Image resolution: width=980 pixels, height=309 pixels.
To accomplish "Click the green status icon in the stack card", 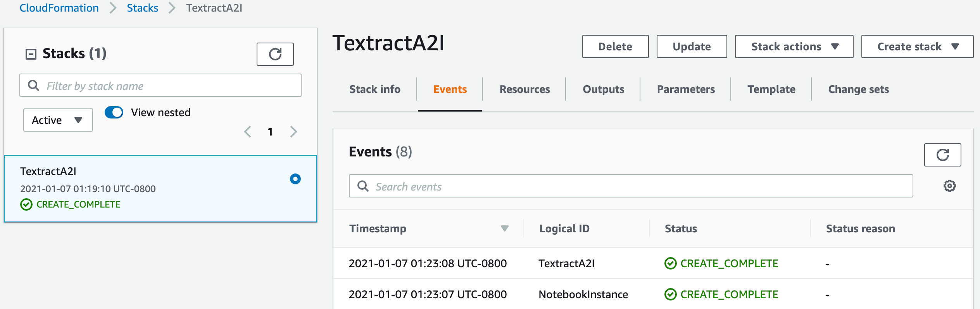I will click(x=26, y=204).
